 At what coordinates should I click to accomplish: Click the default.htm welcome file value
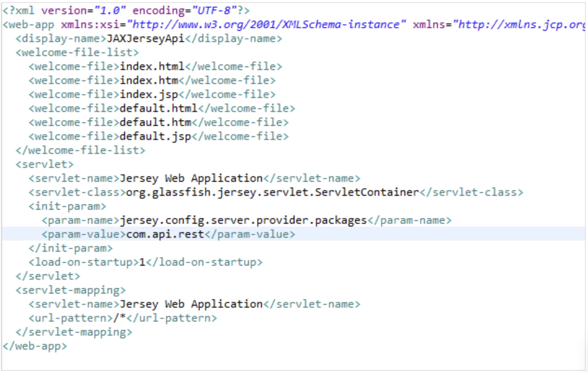tap(155, 122)
